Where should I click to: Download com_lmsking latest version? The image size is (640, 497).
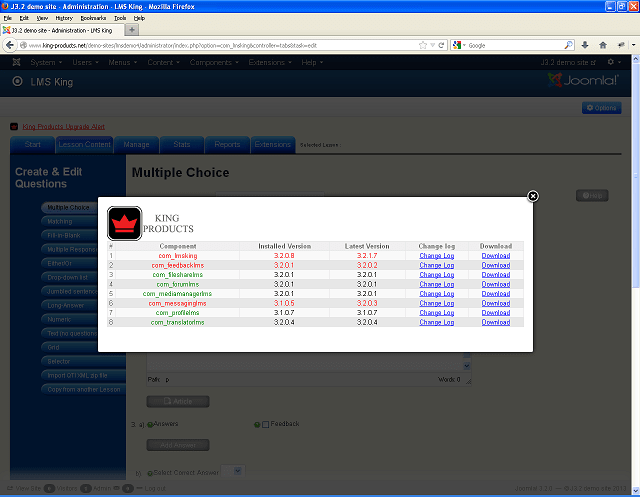tap(496, 256)
